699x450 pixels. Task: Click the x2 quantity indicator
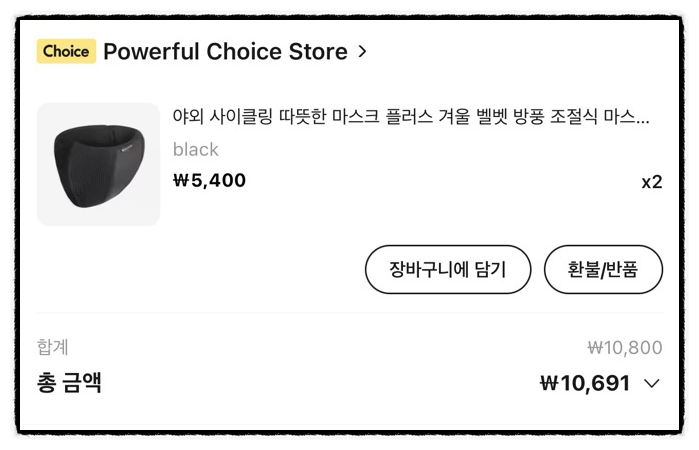[x=652, y=182]
